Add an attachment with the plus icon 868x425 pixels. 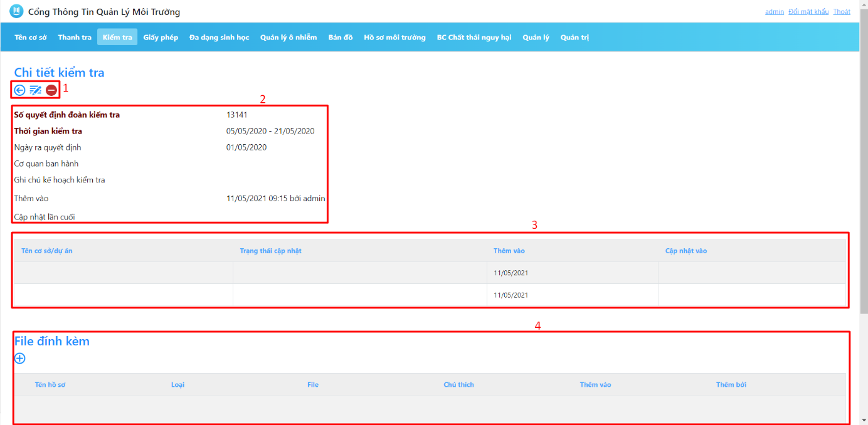[x=20, y=359]
